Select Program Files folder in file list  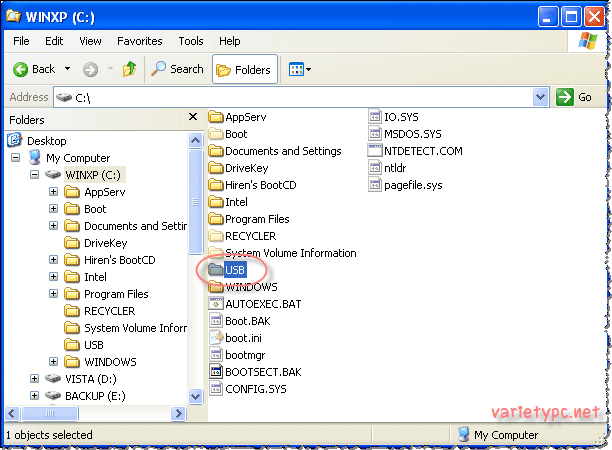(x=249, y=219)
